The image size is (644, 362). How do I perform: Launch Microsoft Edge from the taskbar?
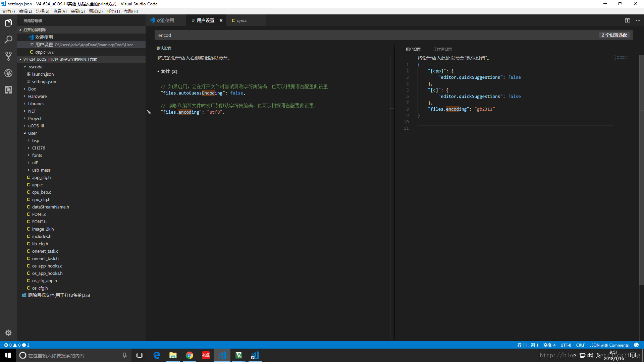(157, 355)
